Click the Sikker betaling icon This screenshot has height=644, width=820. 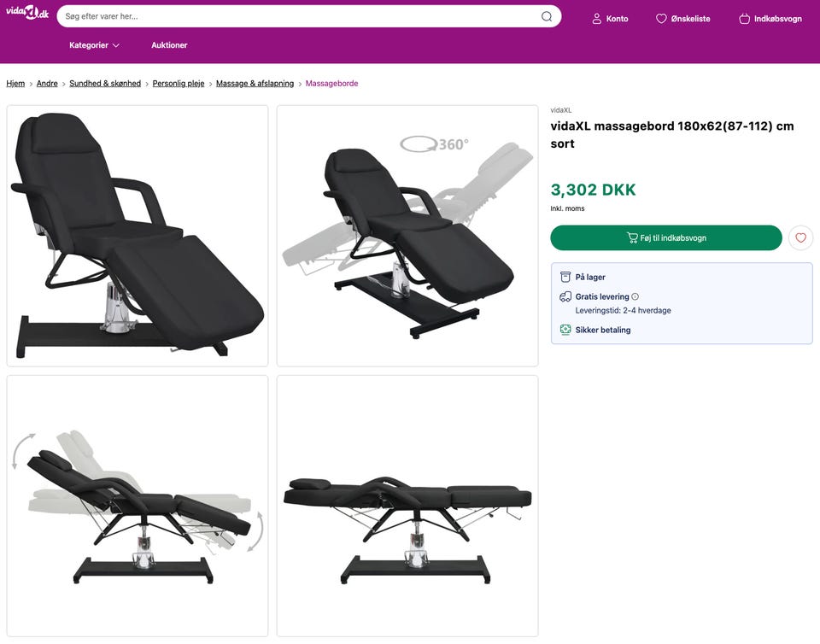[x=565, y=330]
